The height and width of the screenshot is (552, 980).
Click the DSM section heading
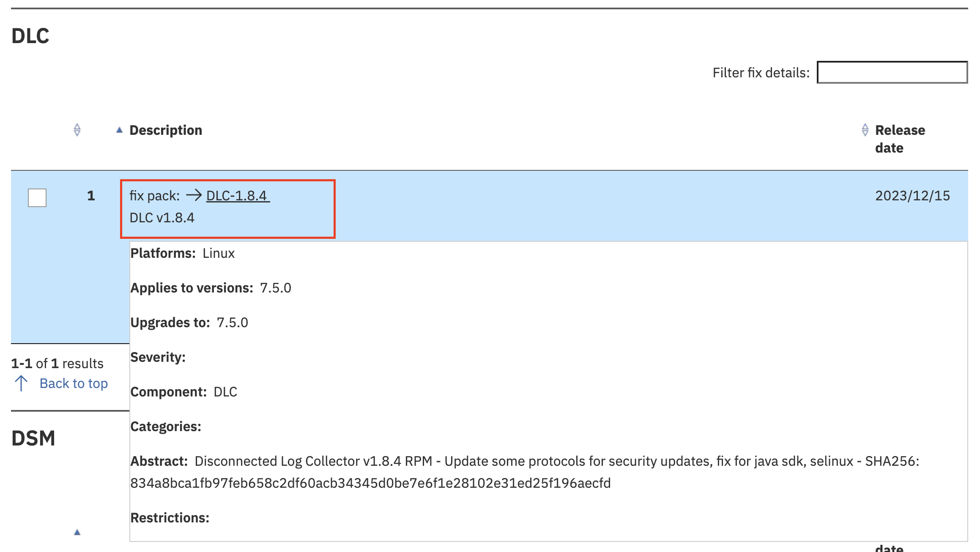[x=33, y=438]
